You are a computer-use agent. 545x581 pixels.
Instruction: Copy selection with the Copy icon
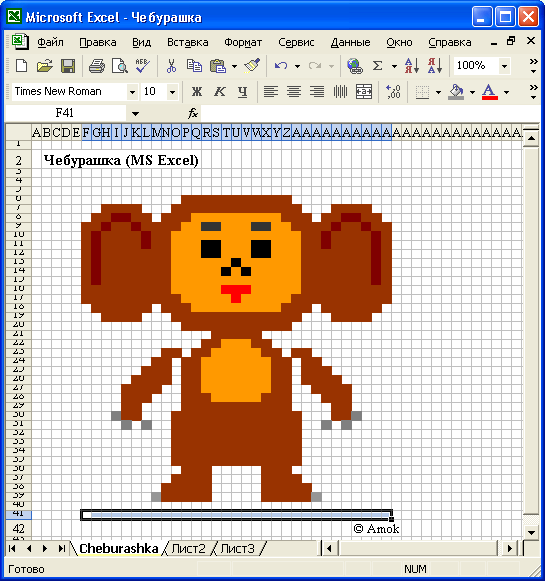[194, 66]
